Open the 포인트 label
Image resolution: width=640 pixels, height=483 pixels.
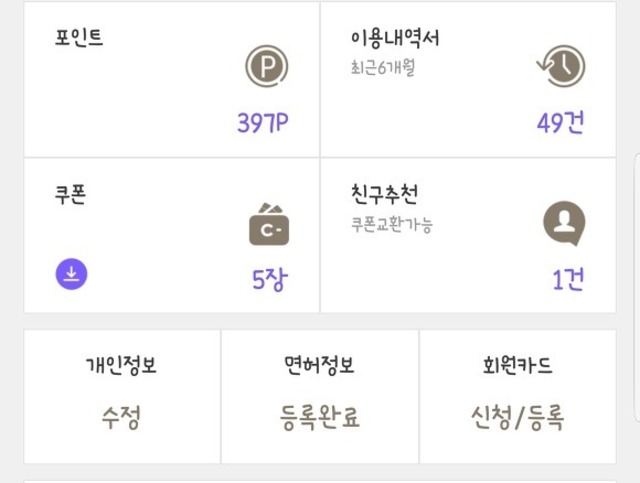(79, 38)
